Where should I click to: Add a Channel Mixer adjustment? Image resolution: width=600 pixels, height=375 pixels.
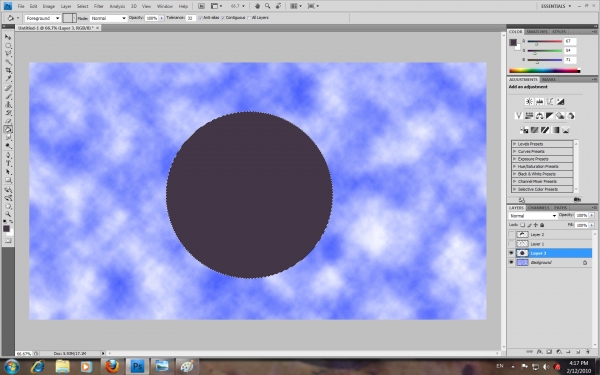click(x=571, y=115)
